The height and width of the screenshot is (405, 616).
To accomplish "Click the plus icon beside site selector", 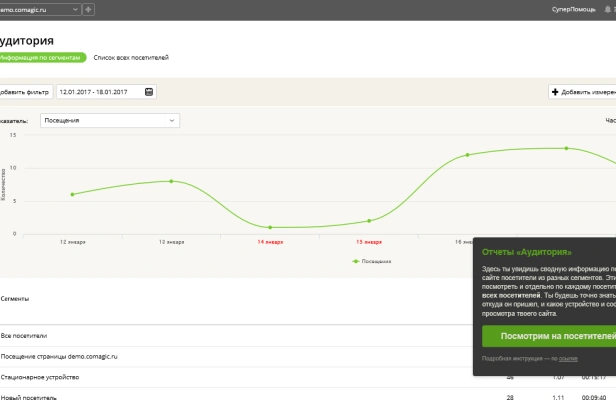I will (x=88, y=9).
